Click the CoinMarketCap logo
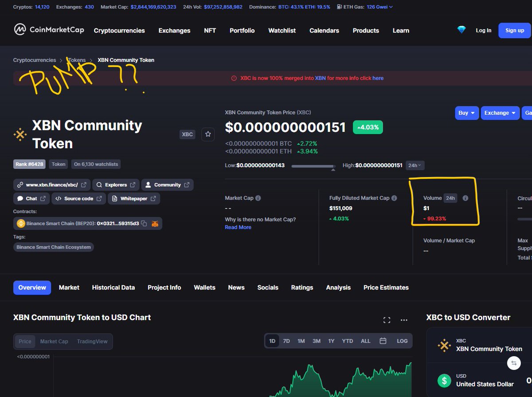532x397 pixels. coord(49,30)
